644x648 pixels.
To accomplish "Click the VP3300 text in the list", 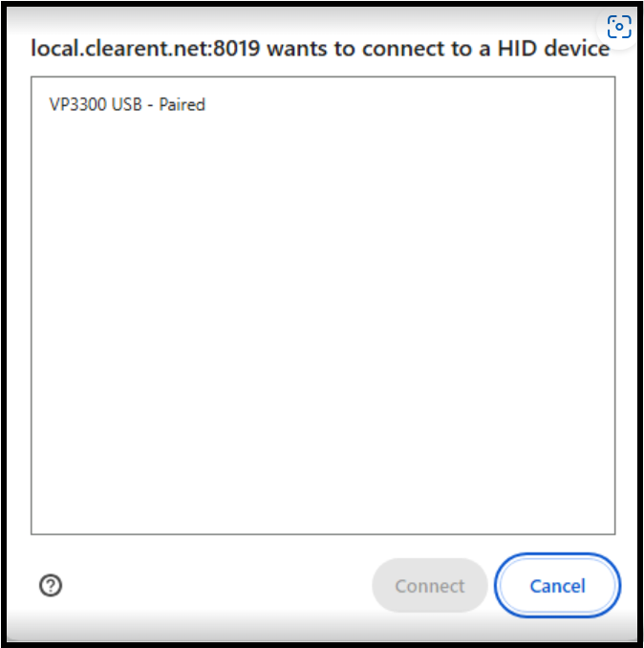I will 77,104.
